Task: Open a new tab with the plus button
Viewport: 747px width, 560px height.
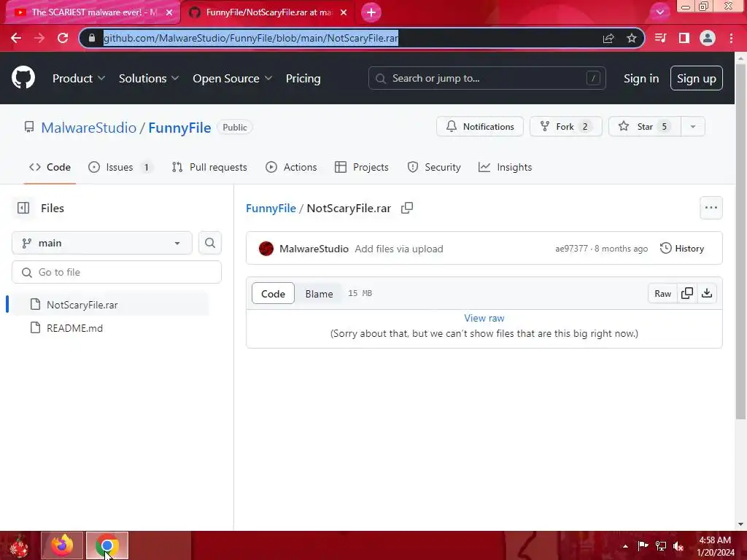Action: pos(371,12)
